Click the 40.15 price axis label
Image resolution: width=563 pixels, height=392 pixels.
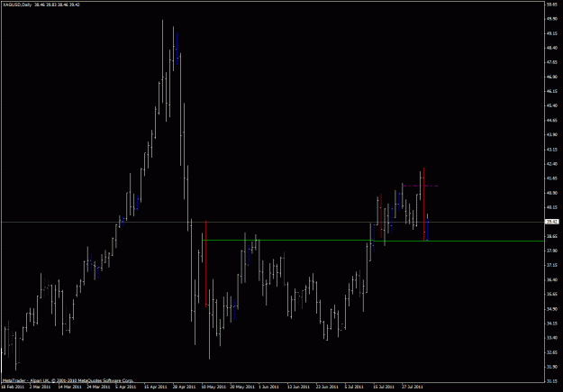click(552, 207)
